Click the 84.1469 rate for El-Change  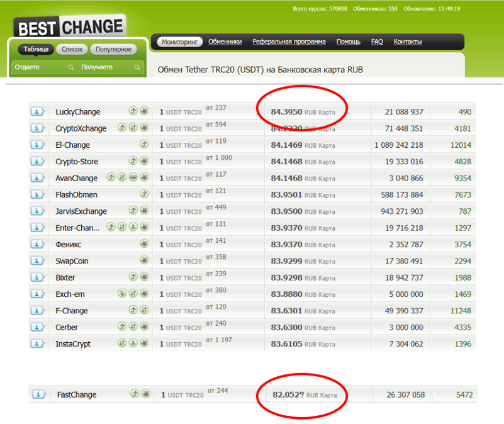286,145
